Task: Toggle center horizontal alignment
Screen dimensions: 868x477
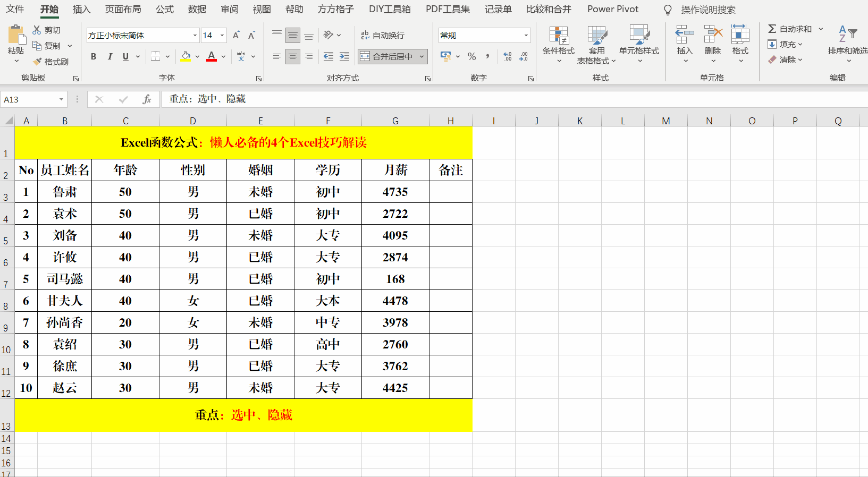Action: click(x=293, y=56)
